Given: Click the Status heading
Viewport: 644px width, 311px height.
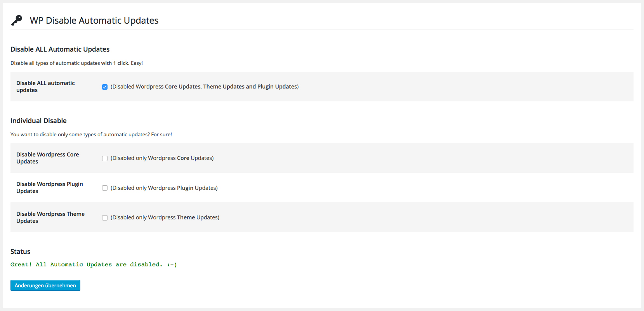Looking at the screenshot, I should coord(20,252).
